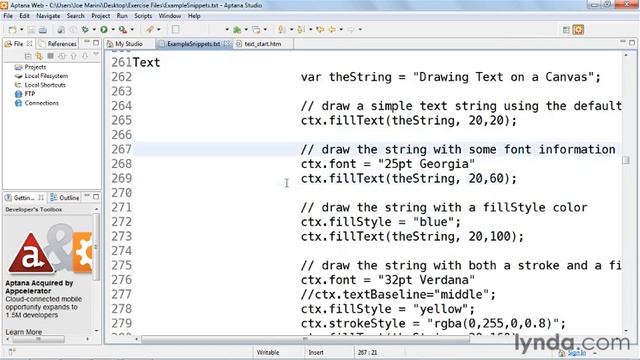Click the pencil wand toolbar icon

pos(150,29)
